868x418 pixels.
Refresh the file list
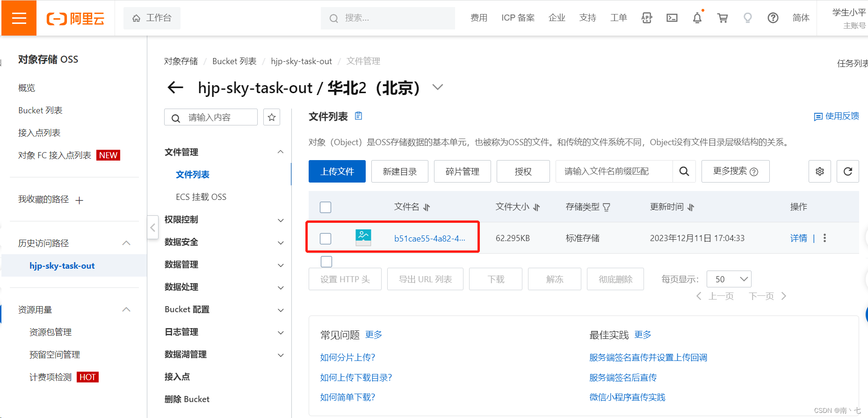click(x=848, y=171)
